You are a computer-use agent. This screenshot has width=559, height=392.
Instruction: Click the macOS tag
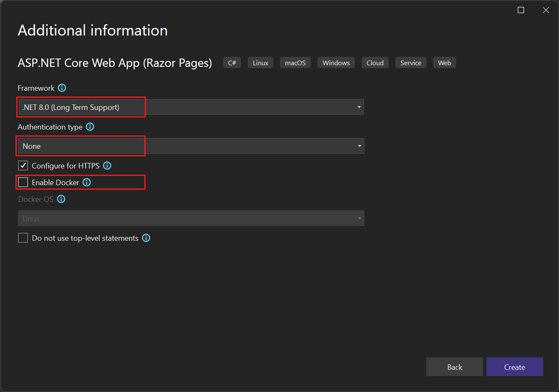click(295, 63)
